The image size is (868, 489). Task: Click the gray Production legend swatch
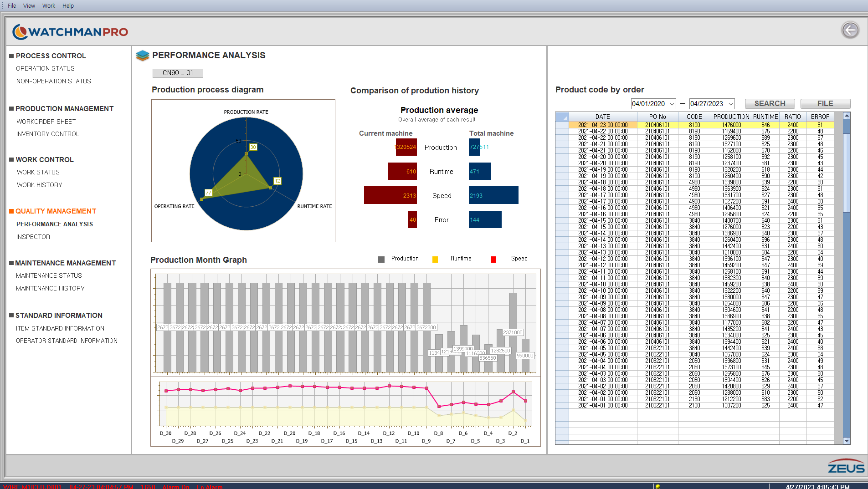pyautogui.click(x=381, y=259)
